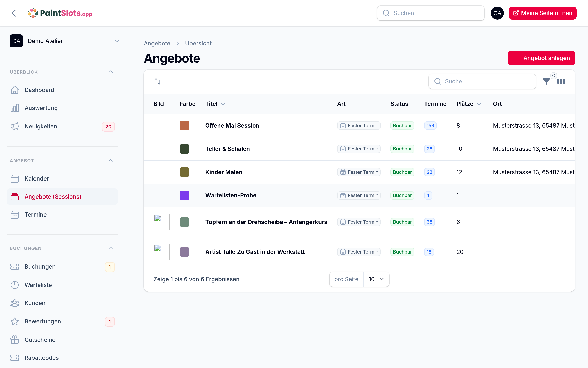Sort by the Titel column
The height and width of the screenshot is (368, 588).
[x=215, y=104]
